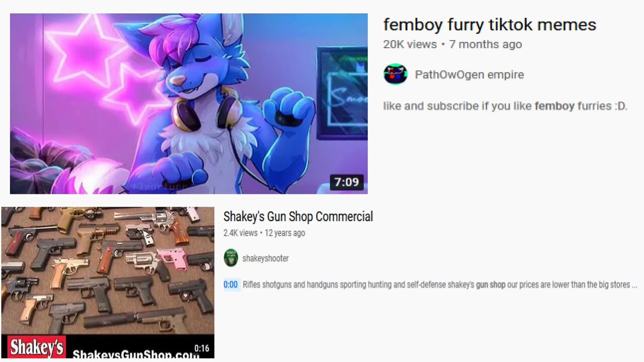Visit the shakeyshooter channel name
This screenshot has width=644, height=362.
(266, 258)
